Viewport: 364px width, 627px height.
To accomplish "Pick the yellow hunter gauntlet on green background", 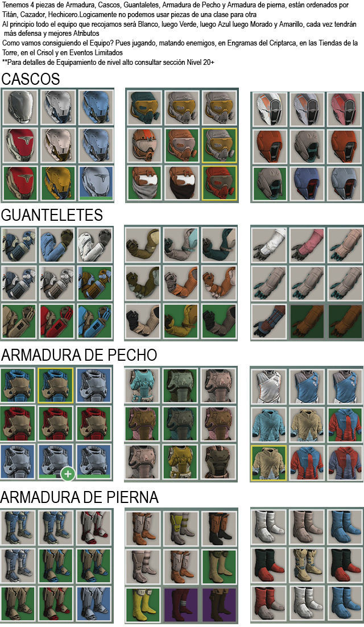I will [181, 321].
